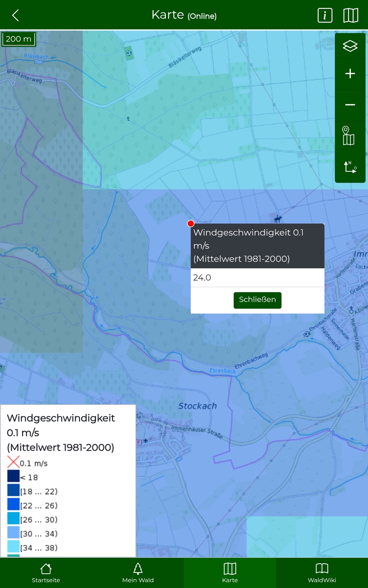Select the [26 ... 30) legend swatch
This screenshot has width=368, height=588.
13,518
